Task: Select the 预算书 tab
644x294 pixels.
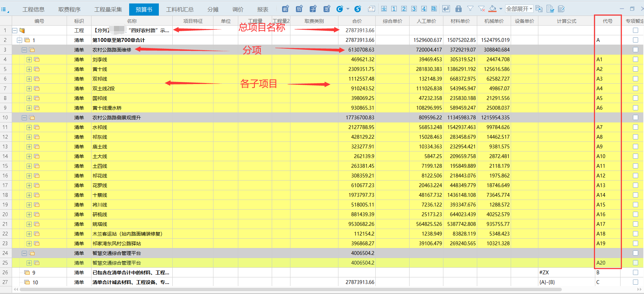Action: point(144,9)
